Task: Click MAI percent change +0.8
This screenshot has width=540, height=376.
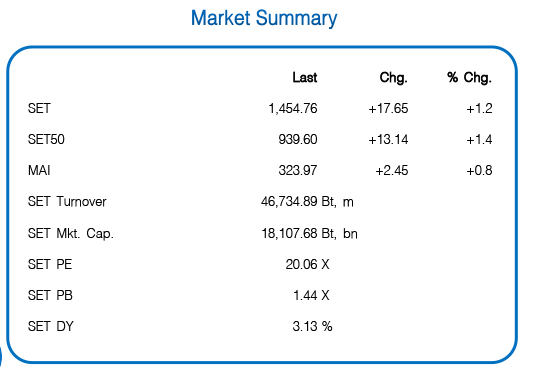Action: (x=479, y=170)
